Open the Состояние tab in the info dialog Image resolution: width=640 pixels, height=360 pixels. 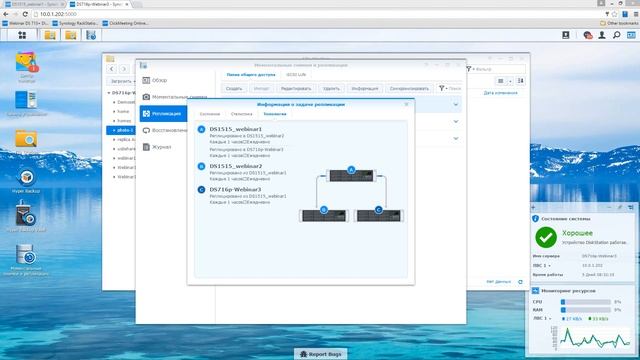click(210, 114)
